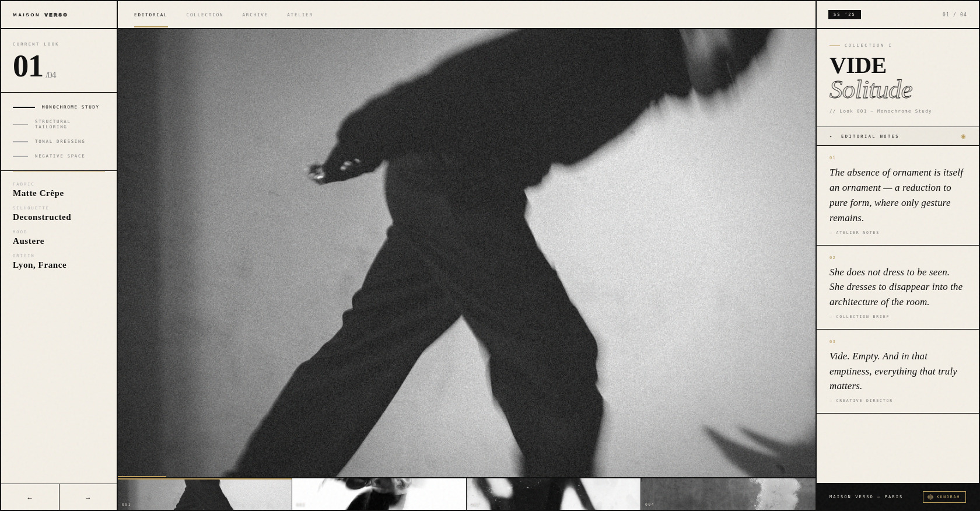Viewport: 980px width, 511px height.
Task: Click the first editorial note quote
Action: click(x=897, y=195)
